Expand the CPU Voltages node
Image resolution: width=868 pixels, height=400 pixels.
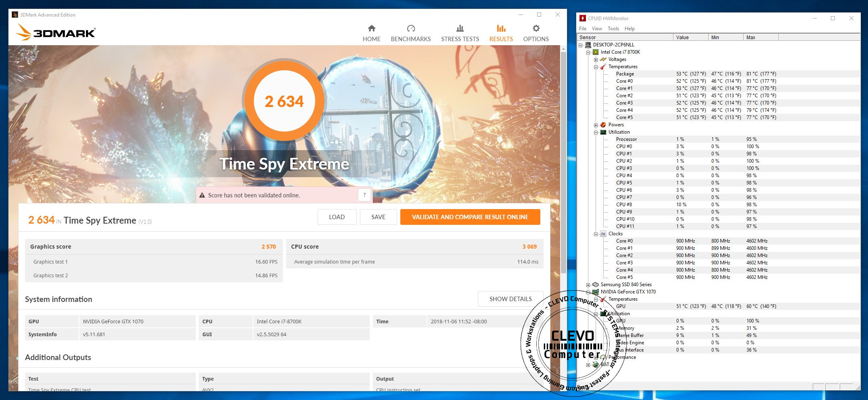click(x=596, y=59)
